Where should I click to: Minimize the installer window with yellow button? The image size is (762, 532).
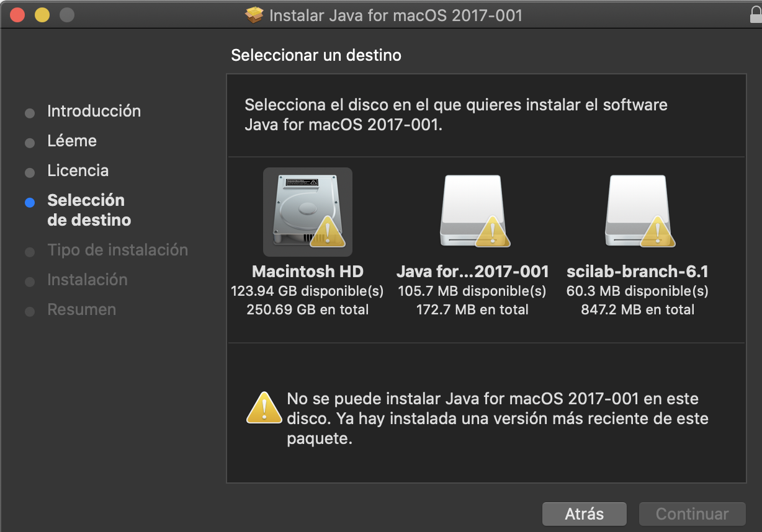42,14
